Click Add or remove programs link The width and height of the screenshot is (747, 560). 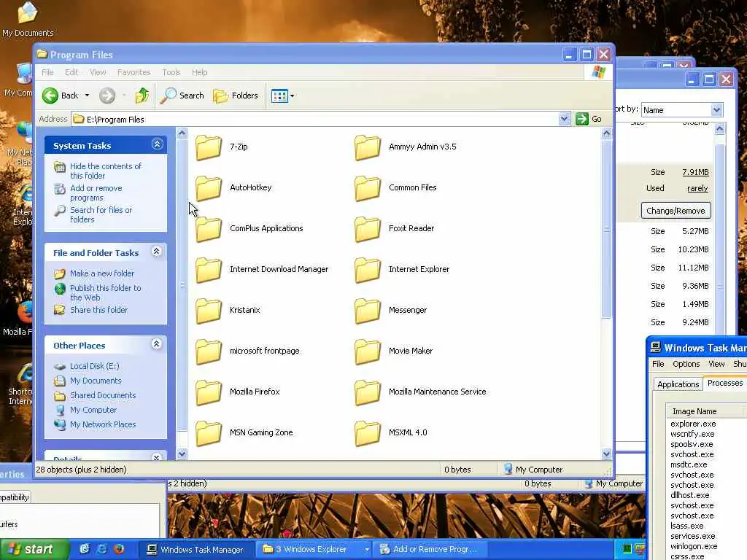point(96,192)
